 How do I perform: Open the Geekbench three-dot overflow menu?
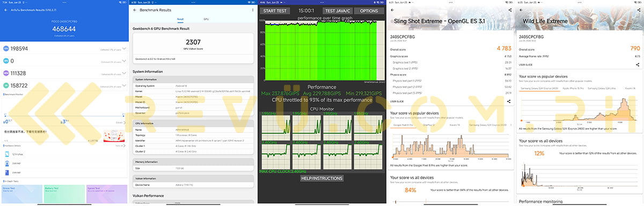[x=252, y=10]
